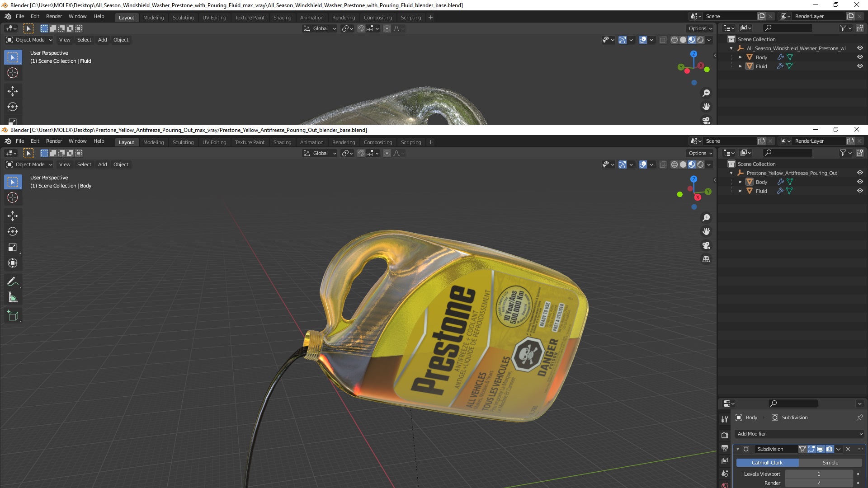Click Levels Viewport value field
The image size is (868, 488).
tap(819, 474)
